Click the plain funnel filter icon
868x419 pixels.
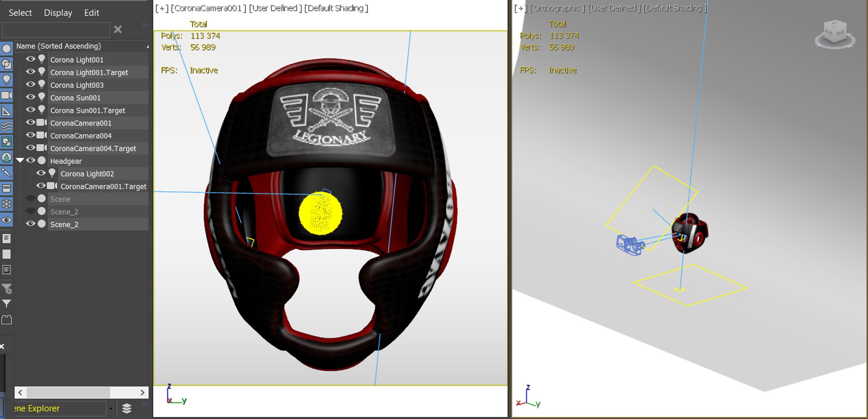(6, 304)
